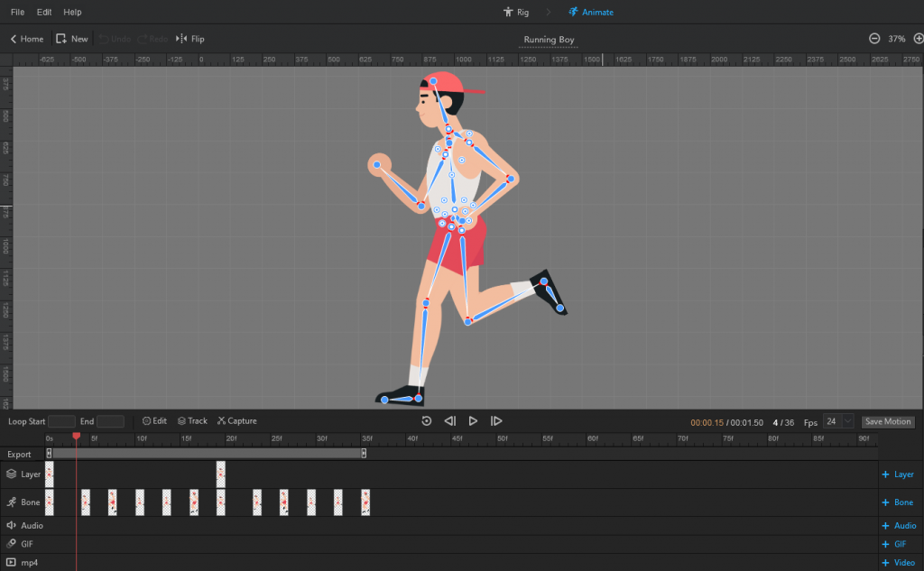Open the Fps dropdown
924x571 pixels.
(847, 421)
